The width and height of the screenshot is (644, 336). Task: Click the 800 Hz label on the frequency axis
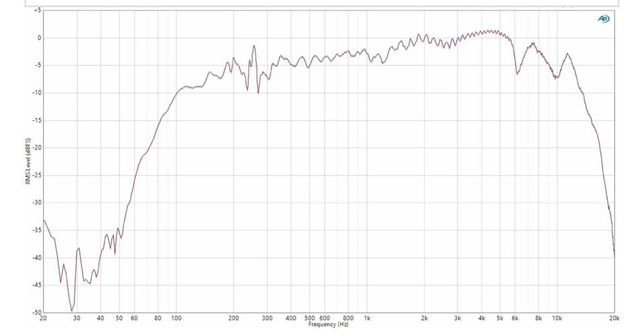coord(348,319)
